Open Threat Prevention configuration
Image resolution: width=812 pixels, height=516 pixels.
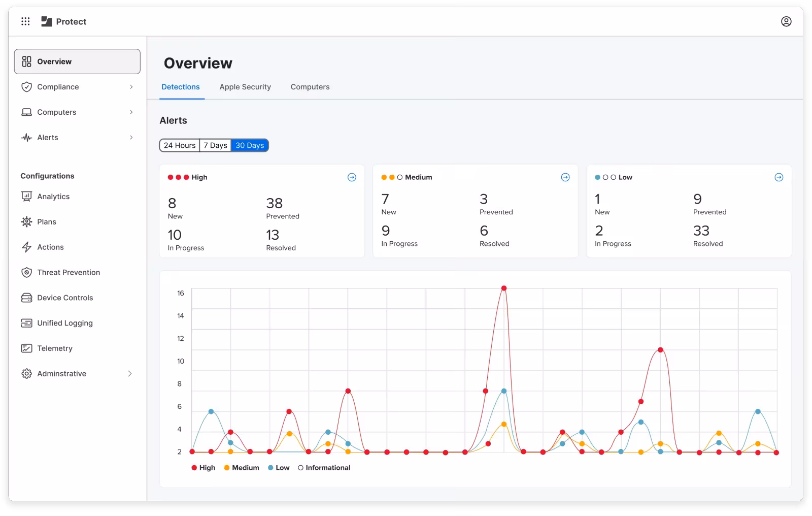pyautogui.click(x=69, y=272)
